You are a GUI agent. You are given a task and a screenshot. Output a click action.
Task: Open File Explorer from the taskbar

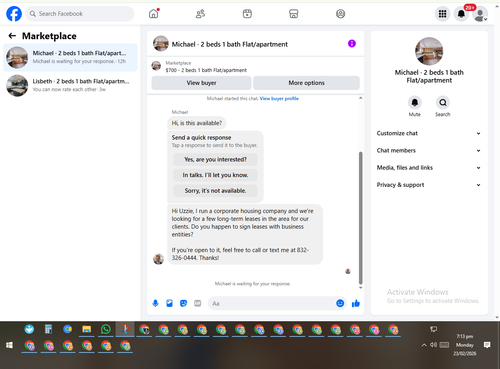(87, 329)
